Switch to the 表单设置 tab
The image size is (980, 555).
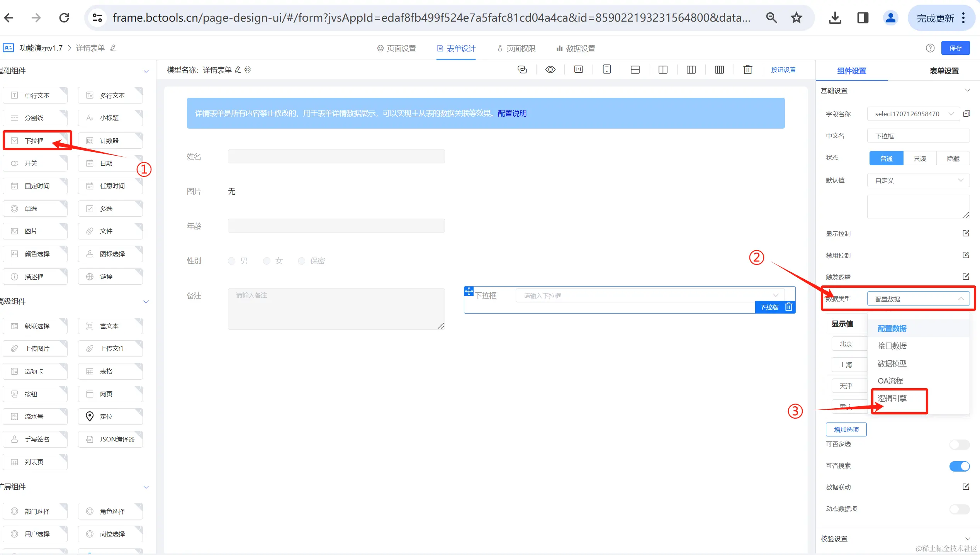(x=944, y=71)
